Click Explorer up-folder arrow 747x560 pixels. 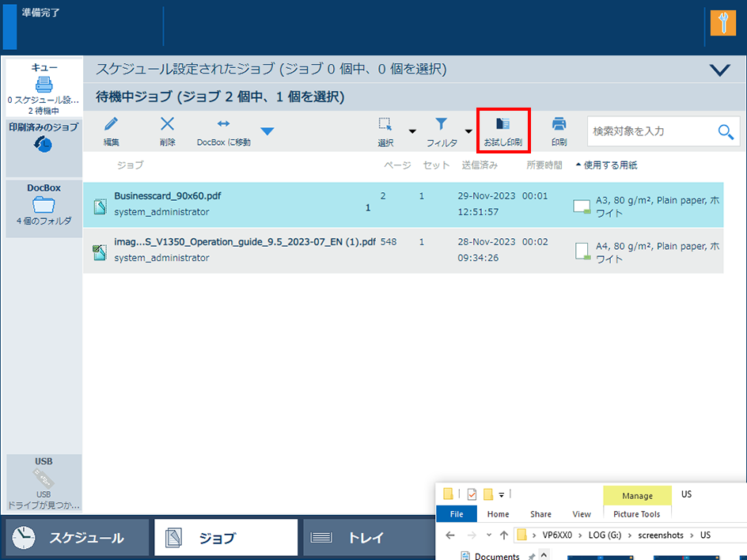pos(504,535)
